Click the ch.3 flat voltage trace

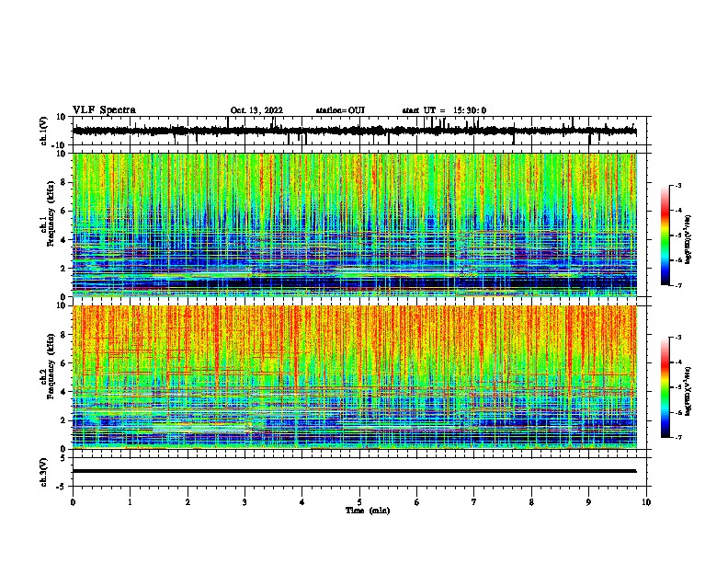pyautogui.click(x=355, y=471)
